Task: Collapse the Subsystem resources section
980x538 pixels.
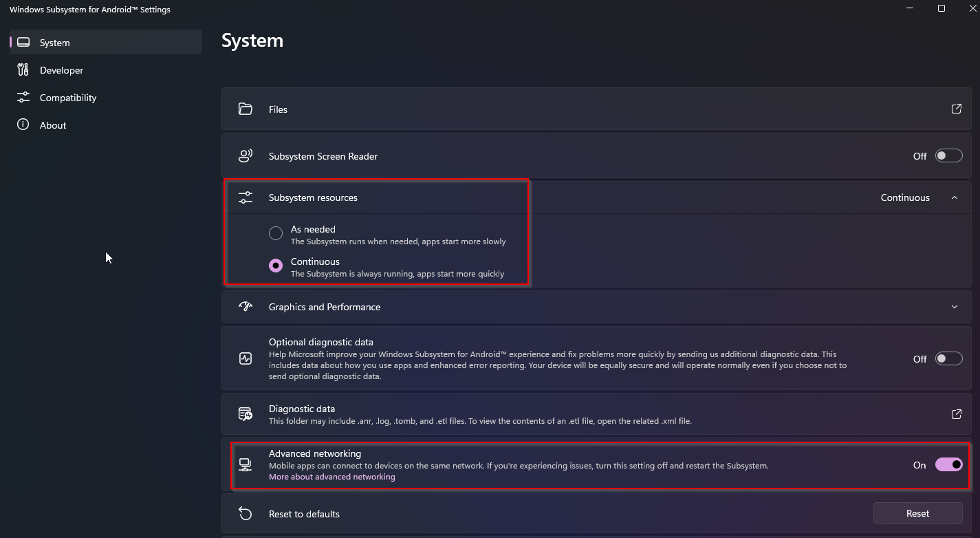Action: [x=955, y=197]
